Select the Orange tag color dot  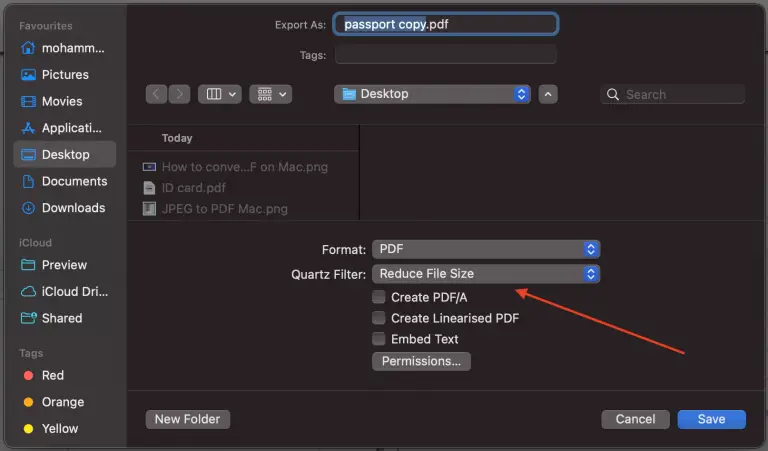coord(28,402)
